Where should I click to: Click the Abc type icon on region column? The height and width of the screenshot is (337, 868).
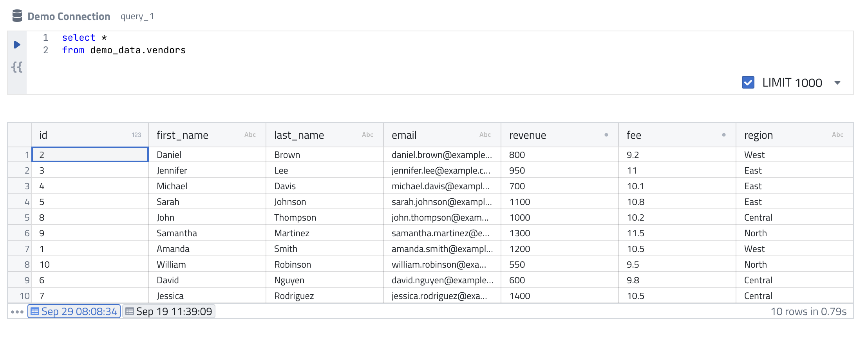(837, 135)
